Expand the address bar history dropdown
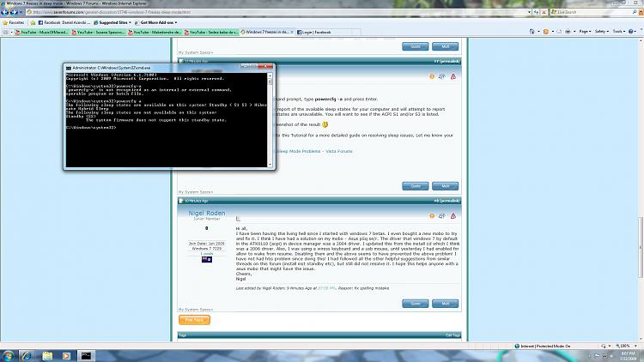644x362 pixels. coord(530,12)
